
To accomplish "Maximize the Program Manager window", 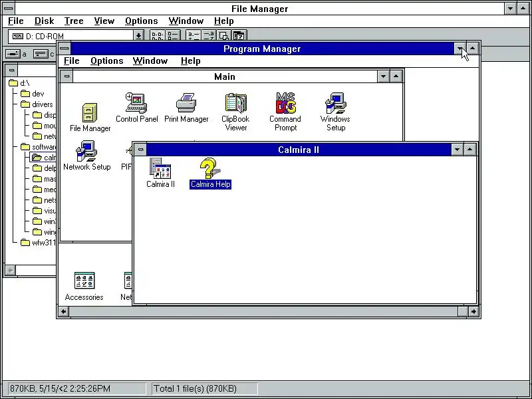I will click(473, 49).
